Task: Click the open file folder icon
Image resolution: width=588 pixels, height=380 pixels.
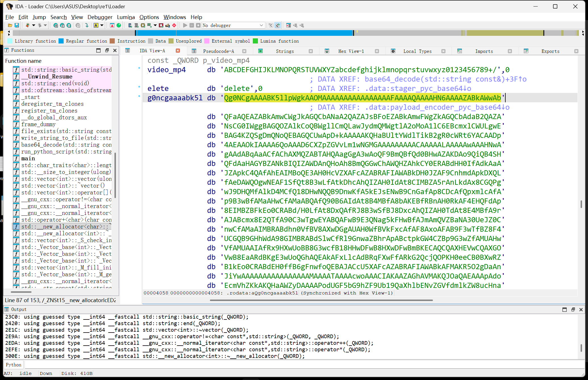Action: pyautogui.click(x=10, y=26)
